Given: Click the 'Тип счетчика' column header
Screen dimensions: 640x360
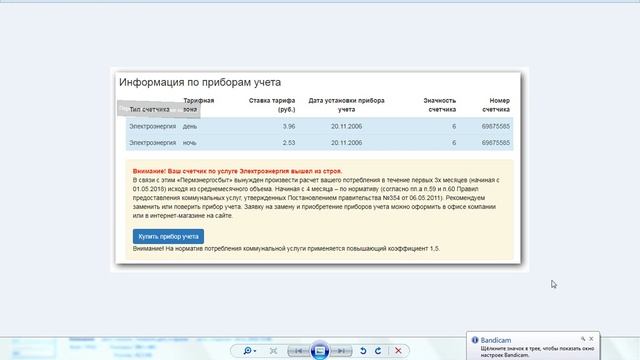Looking at the screenshot, I should (x=149, y=109).
